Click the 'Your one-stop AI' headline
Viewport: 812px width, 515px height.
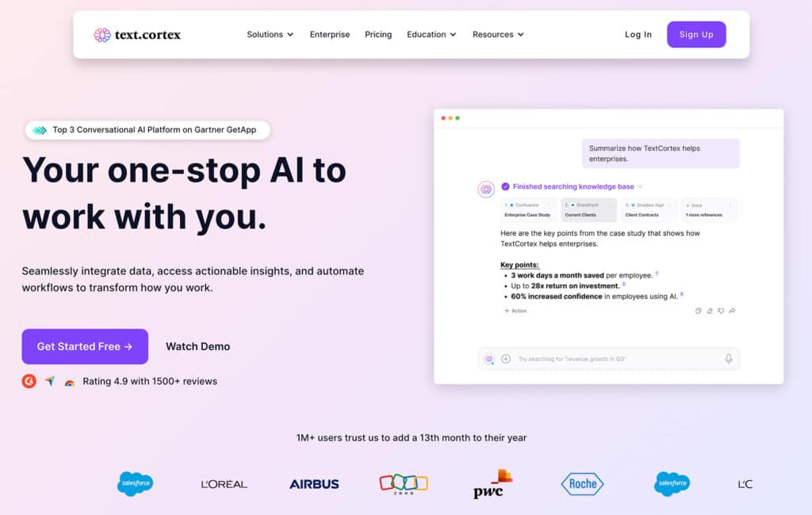click(x=184, y=194)
